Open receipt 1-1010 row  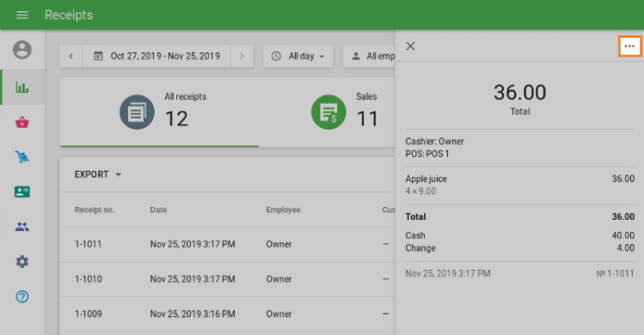coord(228,279)
